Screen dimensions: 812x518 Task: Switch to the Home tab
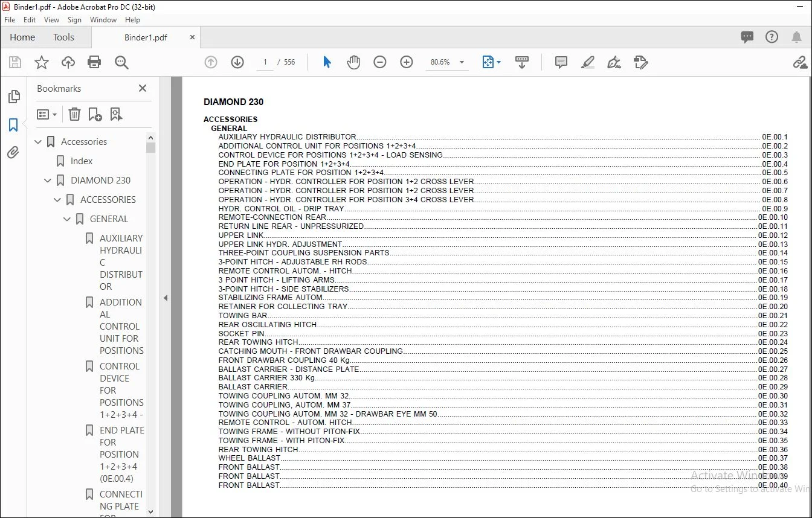coord(22,37)
